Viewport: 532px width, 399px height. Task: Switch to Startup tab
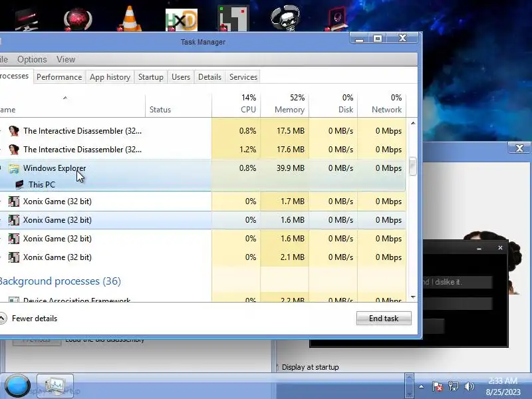pyautogui.click(x=151, y=77)
